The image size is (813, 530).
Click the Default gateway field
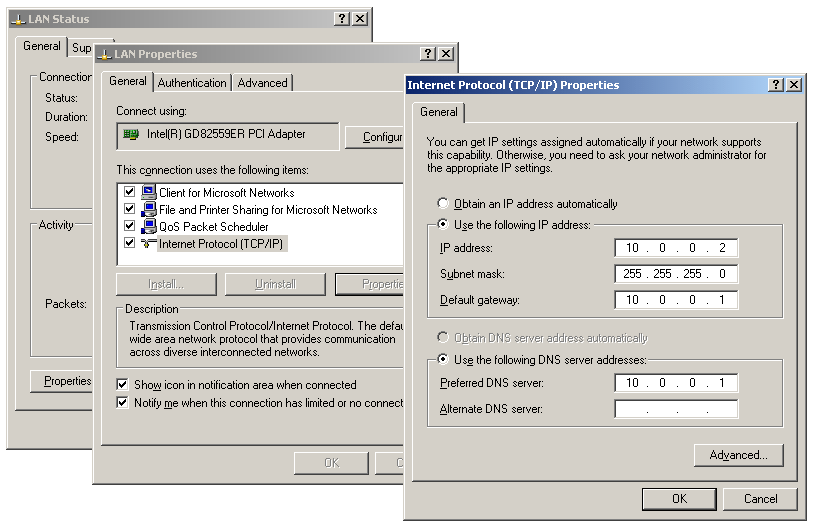coord(676,300)
